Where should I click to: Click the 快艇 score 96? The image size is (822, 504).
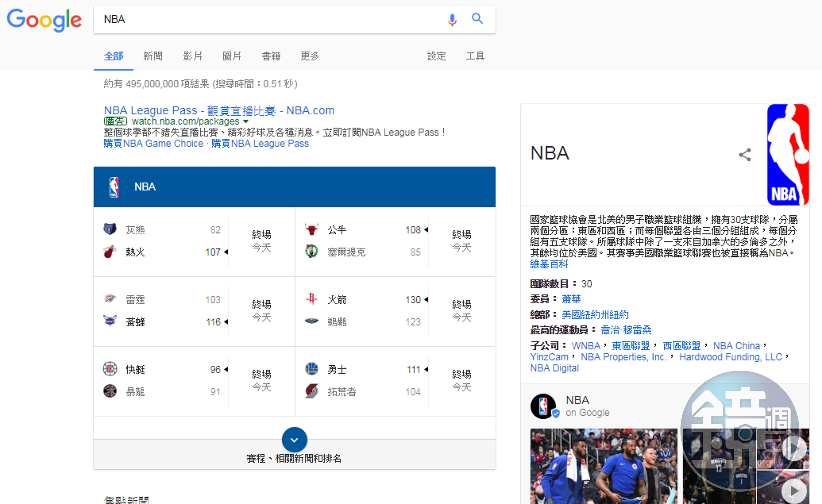215,370
